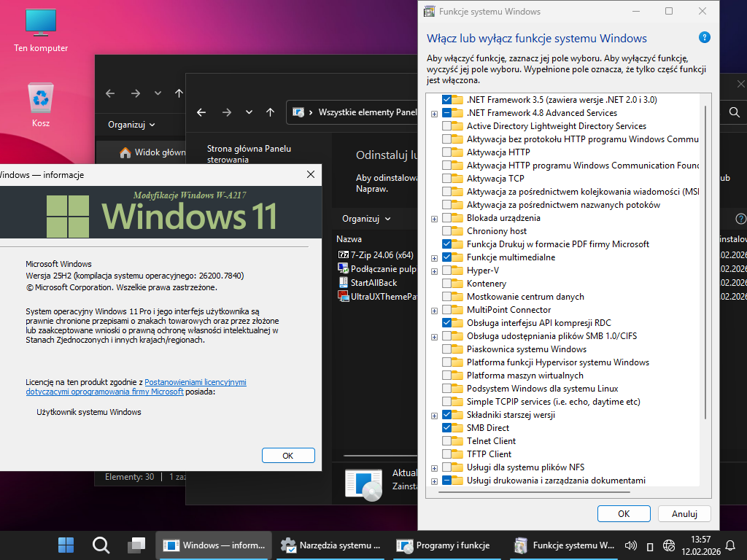This screenshot has height=560, width=747.
Task: Expand .NET Framework 4.8 Advanced Services
Action: 435,114
